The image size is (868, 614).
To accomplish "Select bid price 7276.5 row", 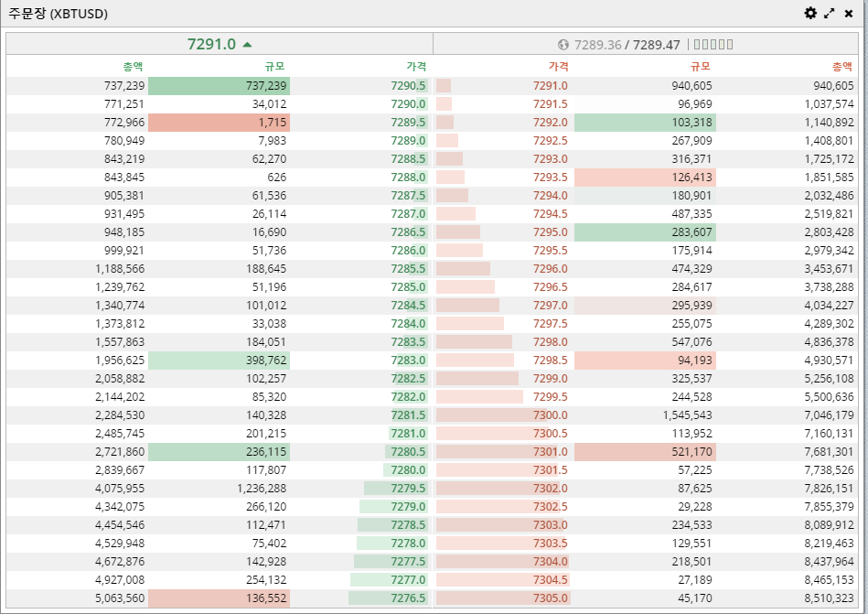I will 408,598.
